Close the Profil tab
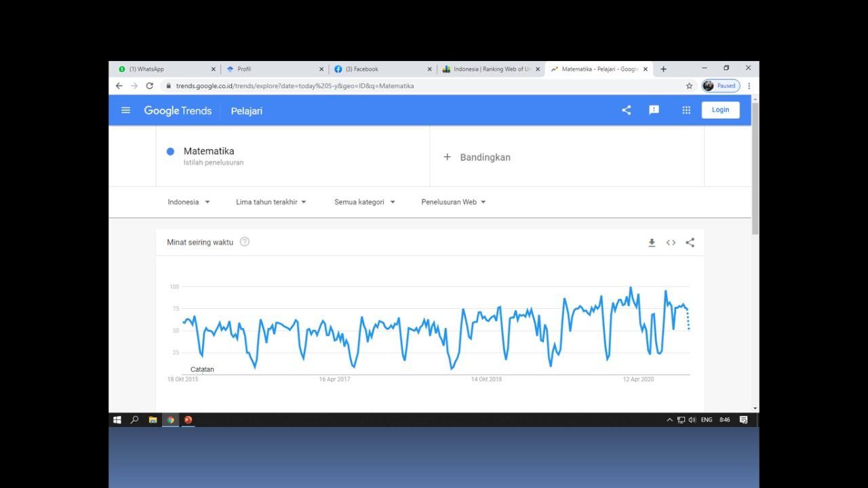 (x=321, y=69)
